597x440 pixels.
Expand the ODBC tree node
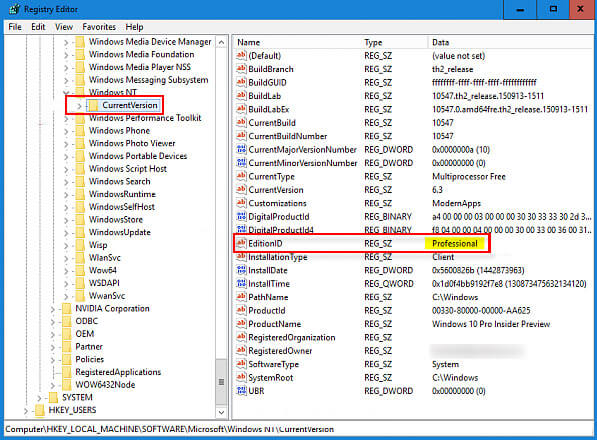[x=53, y=322]
